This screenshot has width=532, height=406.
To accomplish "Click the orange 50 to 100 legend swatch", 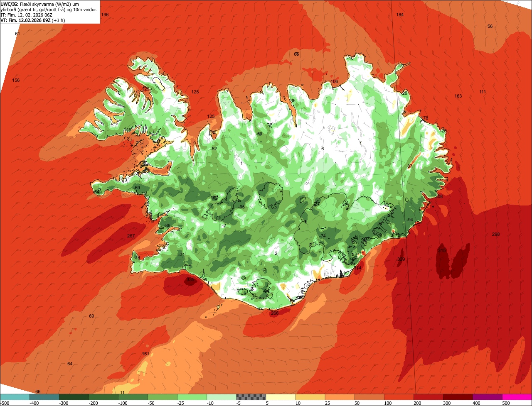I will (369, 397).
